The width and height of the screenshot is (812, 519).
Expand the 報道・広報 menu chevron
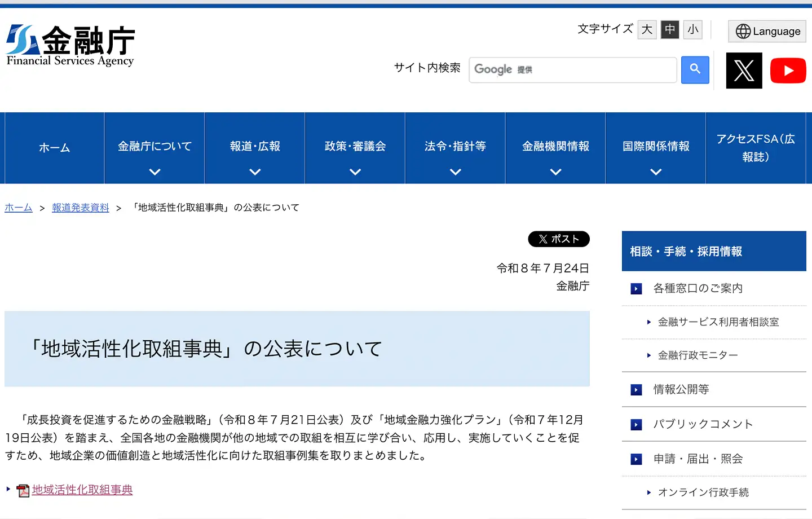coord(255,172)
